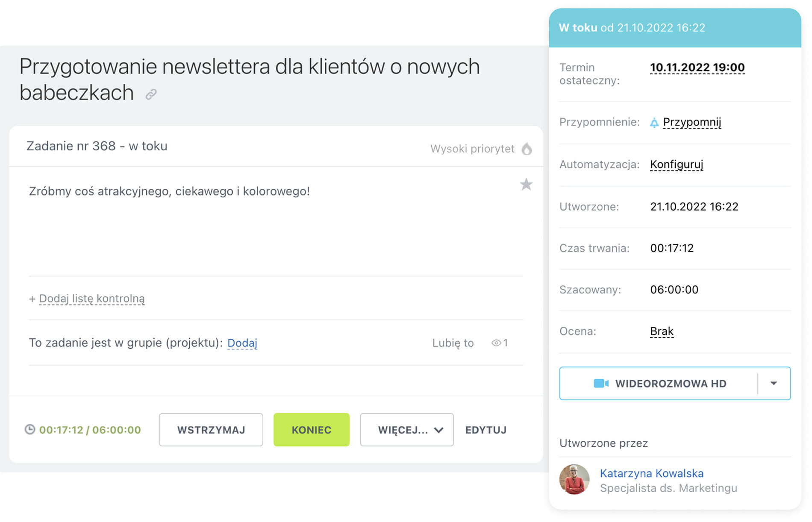Finish the task with KONIEC button

click(311, 430)
